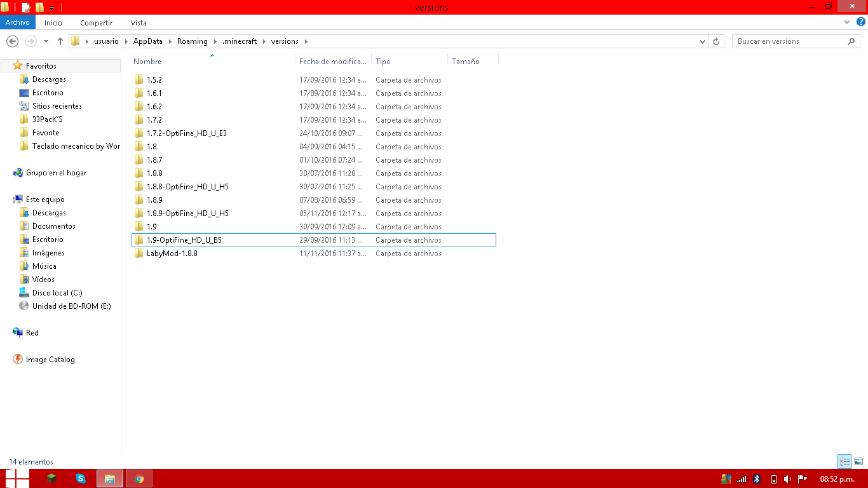The width and height of the screenshot is (868, 488).
Task: Open the recent locations dropdown arrow
Action: pyautogui.click(x=46, y=41)
